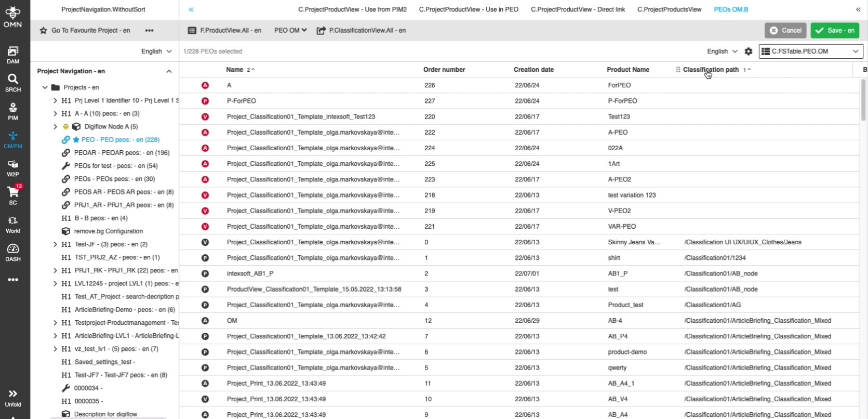This screenshot has width=868, height=419.
Task: Click Unfold to expand sidebar
Action: (13, 398)
